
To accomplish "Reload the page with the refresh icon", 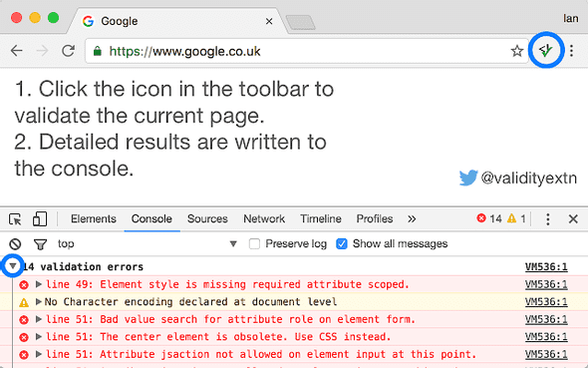I will pyautogui.click(x=68, y=50).
